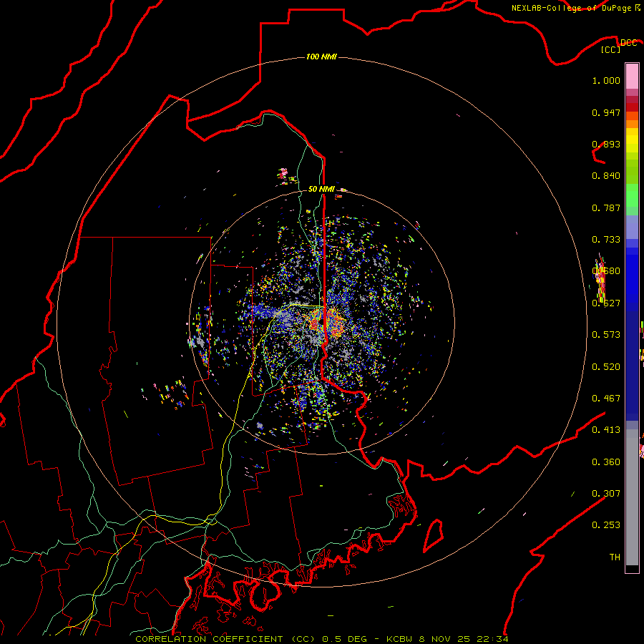Click the 0.360 legend value

(x=606, y=462)
